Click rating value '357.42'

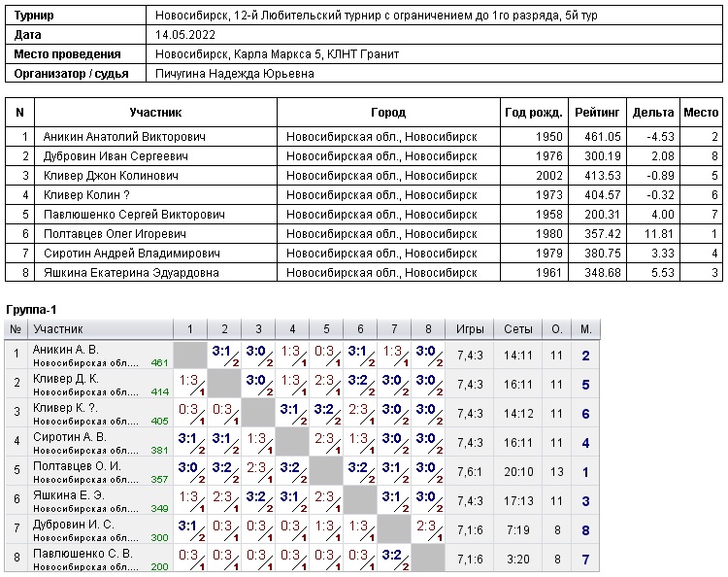pyautogui.click(x=602, y=234)
